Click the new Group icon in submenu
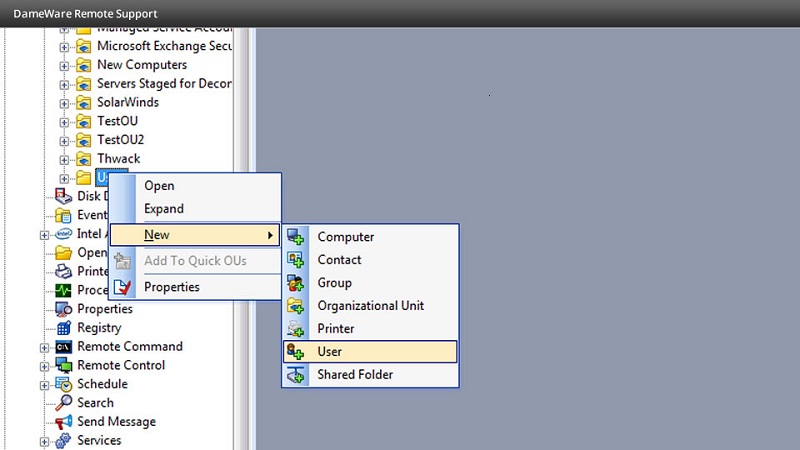The height and width of the screenshot is (450, 800). point(295,283)
